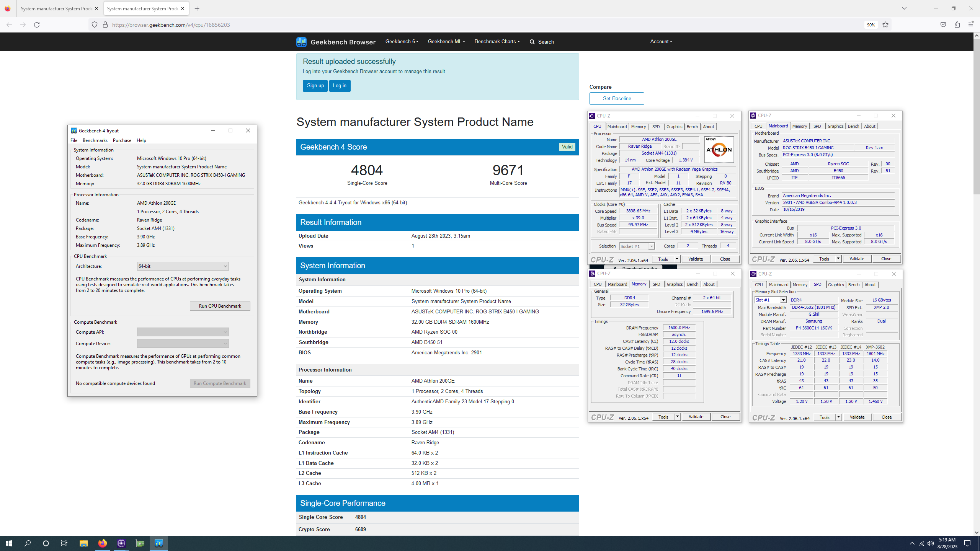Viewport: 980px width, 551px height.
Task: Open Firefox application menu
Action: click(x=971, y=24)
